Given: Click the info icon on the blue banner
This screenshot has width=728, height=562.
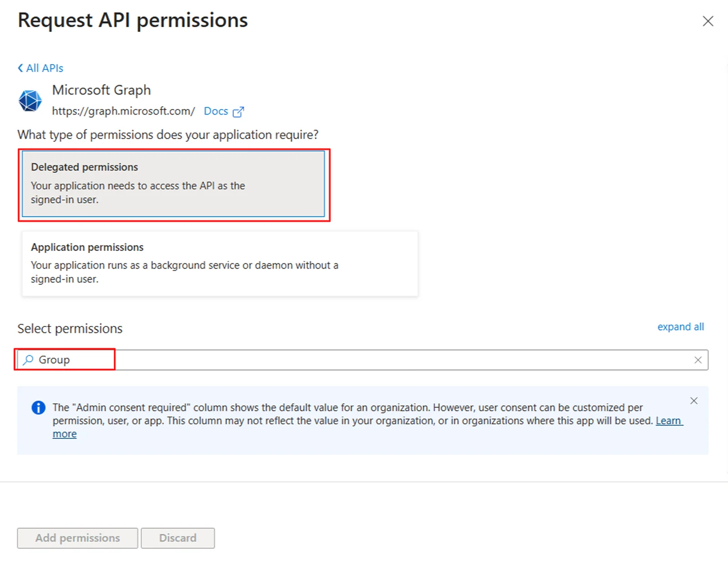Looking at the screenshot, I should (x=38, y=408).
